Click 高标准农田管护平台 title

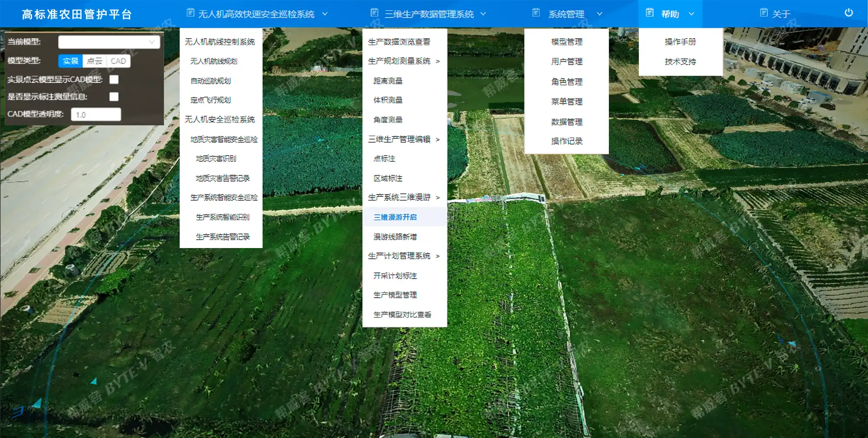point(77,14)
